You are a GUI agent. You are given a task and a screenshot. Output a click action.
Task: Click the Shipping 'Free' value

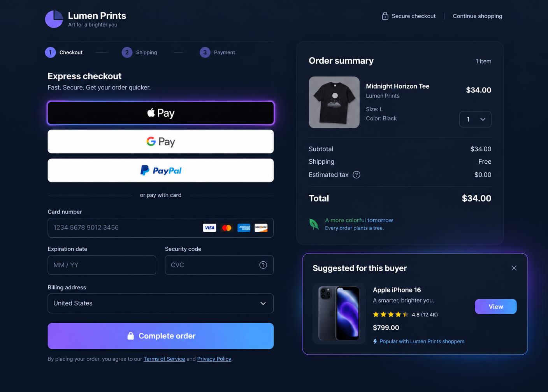tap(485, 162)
